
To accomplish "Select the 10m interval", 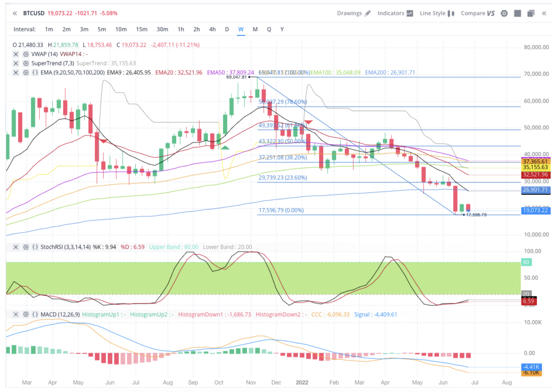I will [x=121, y=29].
